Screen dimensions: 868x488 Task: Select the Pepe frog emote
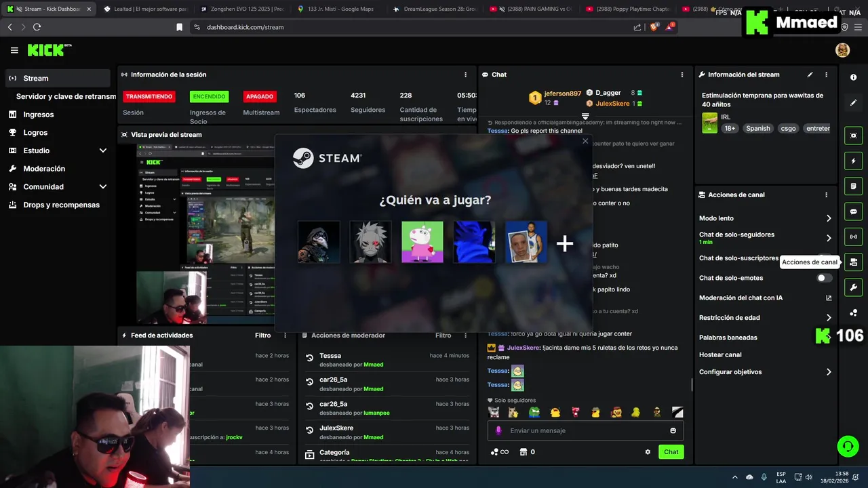click(x=534, y=411)
